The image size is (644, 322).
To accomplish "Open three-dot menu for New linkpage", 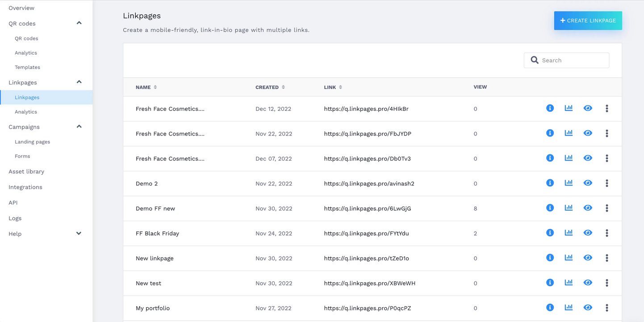I will [x=606, y=258].
